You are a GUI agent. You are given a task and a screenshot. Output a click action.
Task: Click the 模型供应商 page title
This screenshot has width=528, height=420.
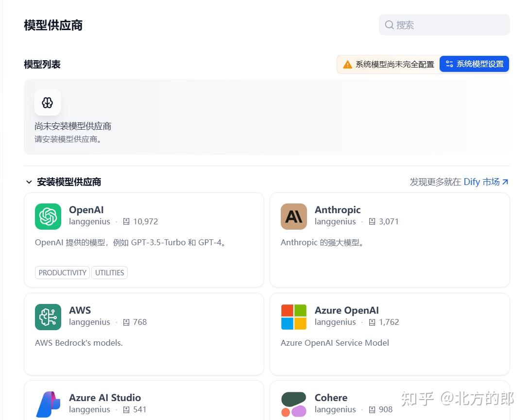pyautogui.click(x=53, y=25)
